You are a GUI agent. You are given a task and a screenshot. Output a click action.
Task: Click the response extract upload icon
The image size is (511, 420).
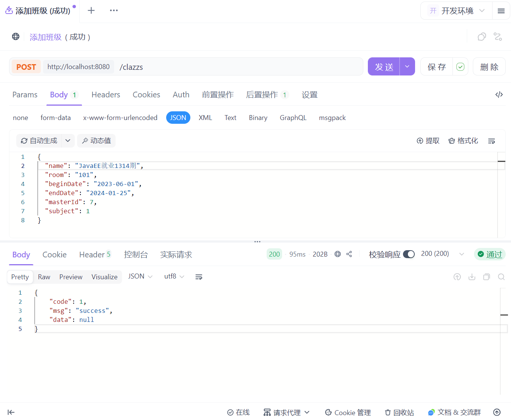tap(457, 277)
